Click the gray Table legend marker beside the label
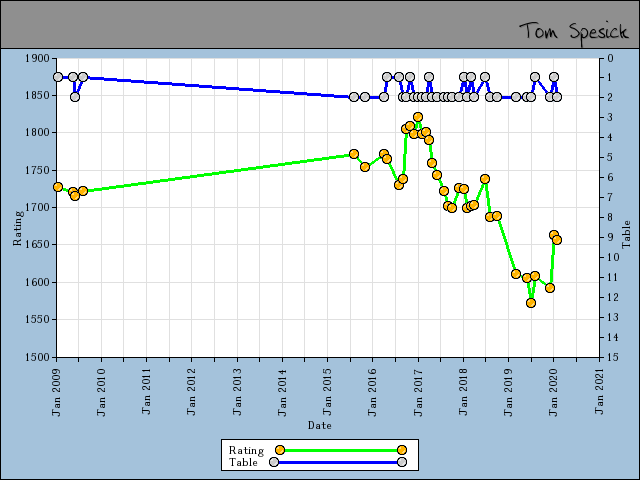The image size is (640, 480). pos(274,462)
